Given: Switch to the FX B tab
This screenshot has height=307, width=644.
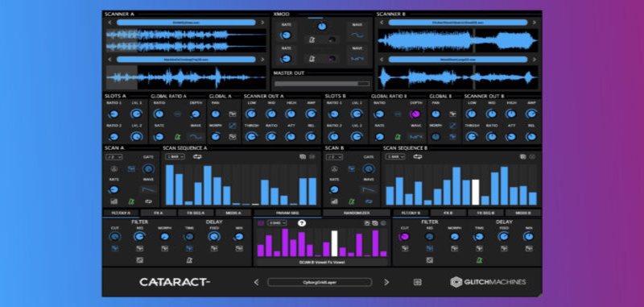Looking at the screenshot, I should point(448,213).
